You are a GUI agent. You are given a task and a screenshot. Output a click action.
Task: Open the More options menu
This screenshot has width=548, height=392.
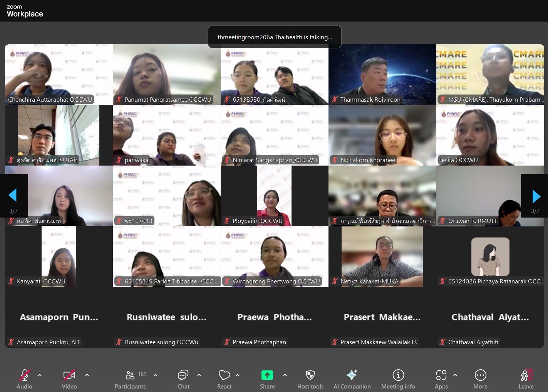(480, 379)
